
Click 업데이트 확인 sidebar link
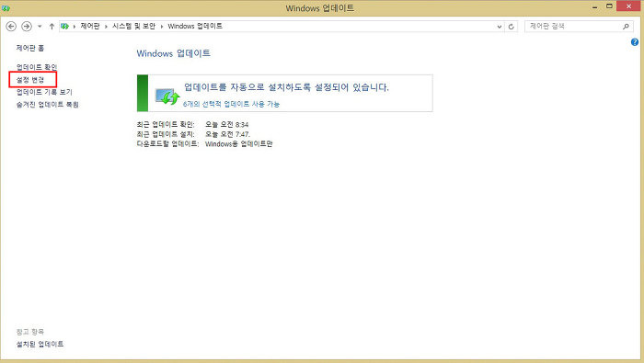[37, 67]
